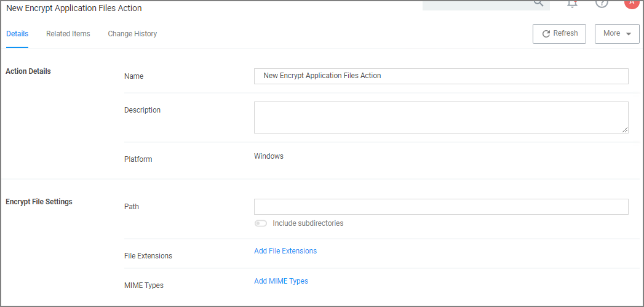
Task: Click the Windows platform value
Action: point(269,156)
